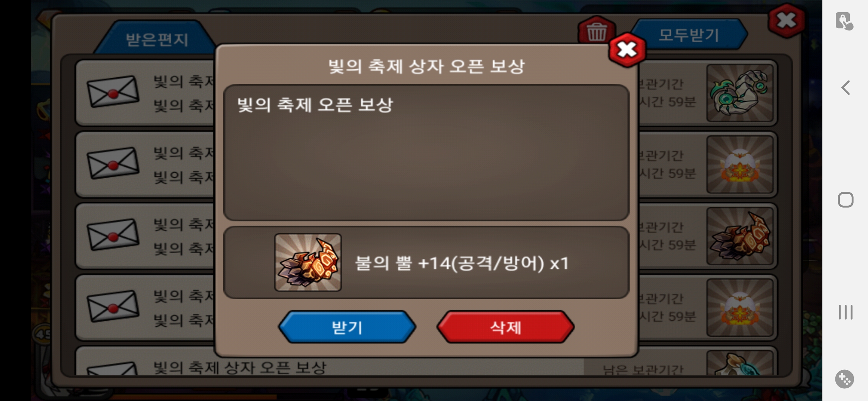The width and height of the screenshot is (868, 401).
Task: Tap the red 삭제 delete button
Action: click(506, 327)
